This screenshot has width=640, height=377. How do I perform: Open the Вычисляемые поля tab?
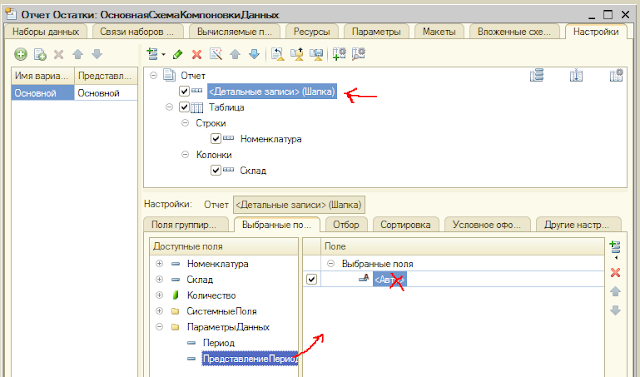pyautogui.click(x=234, y=31)
